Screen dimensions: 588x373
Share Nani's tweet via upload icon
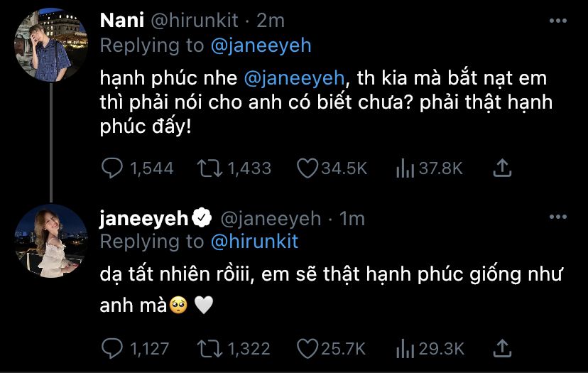pyautogui.click(x=502, y=168)
